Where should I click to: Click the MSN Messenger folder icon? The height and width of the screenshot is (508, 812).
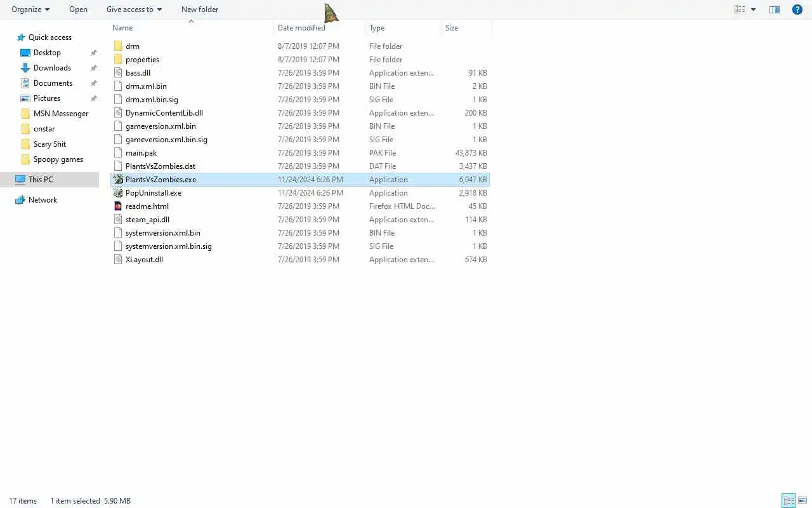25,114
